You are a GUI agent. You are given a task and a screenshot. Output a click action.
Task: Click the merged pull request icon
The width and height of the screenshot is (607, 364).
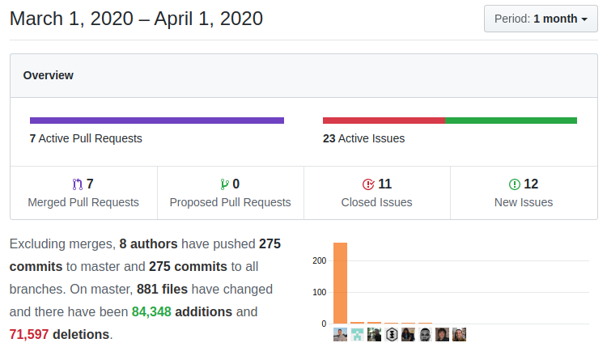78,184
